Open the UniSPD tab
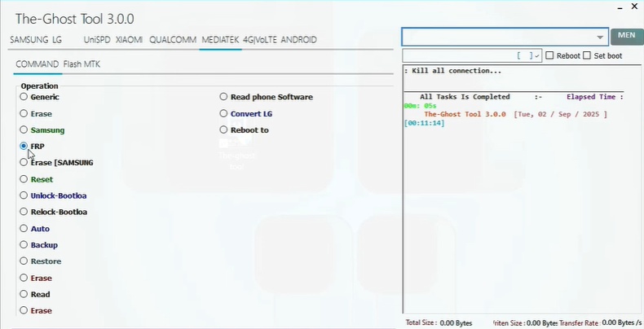The width and height of the screenshot is (644, 329). [x=97, y=40]
